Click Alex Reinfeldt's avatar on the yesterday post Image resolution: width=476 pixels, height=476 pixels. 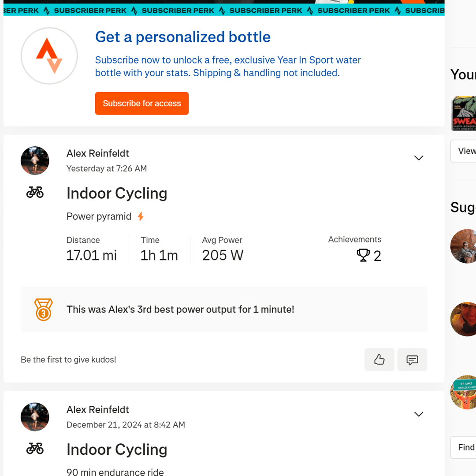click(35, 160)
